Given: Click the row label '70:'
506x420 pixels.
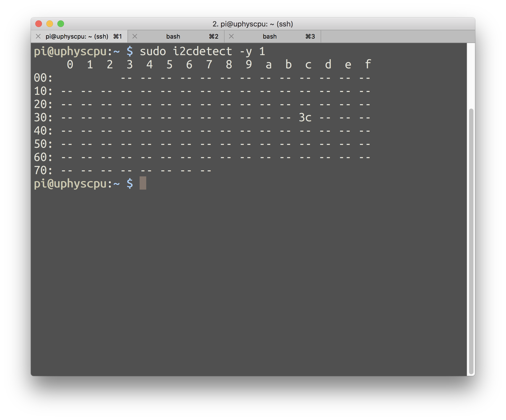Looking at the screenshot, I should pos(43,171).
